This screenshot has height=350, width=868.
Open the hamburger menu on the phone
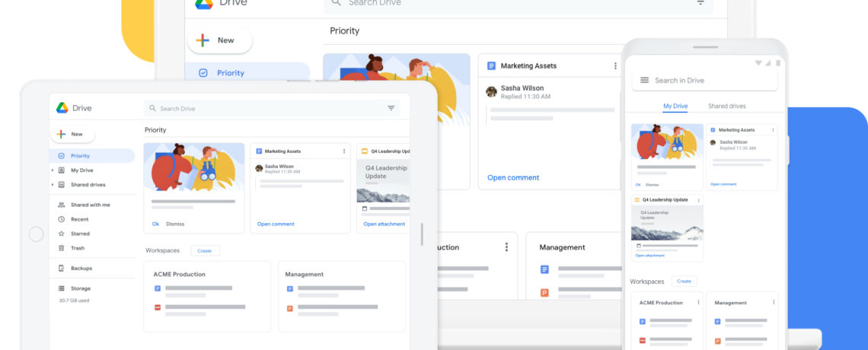[644, 80]
